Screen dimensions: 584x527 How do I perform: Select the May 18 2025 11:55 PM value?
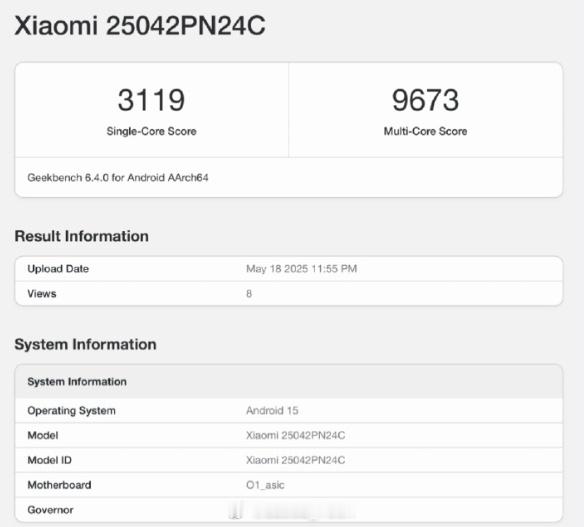[x=301, y=269]
